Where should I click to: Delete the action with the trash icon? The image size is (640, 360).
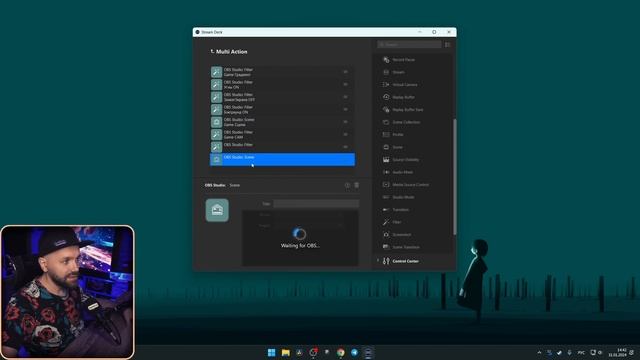[356, 185]
